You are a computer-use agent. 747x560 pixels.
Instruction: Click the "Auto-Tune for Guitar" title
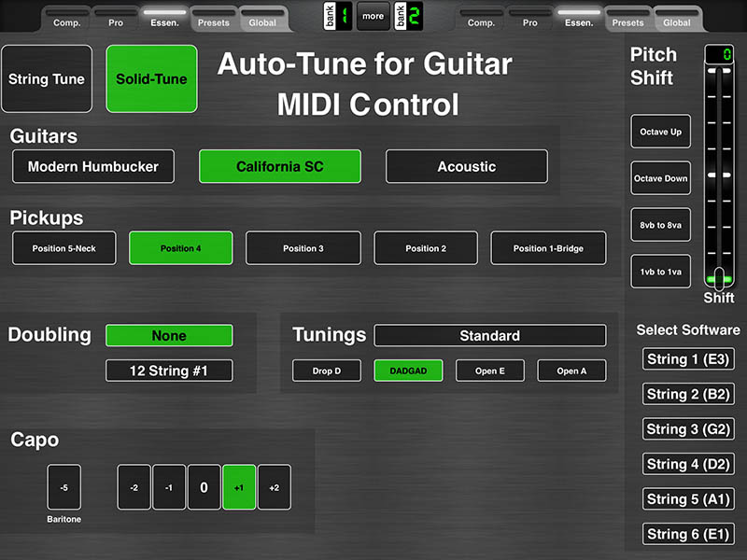pos(365,63)
